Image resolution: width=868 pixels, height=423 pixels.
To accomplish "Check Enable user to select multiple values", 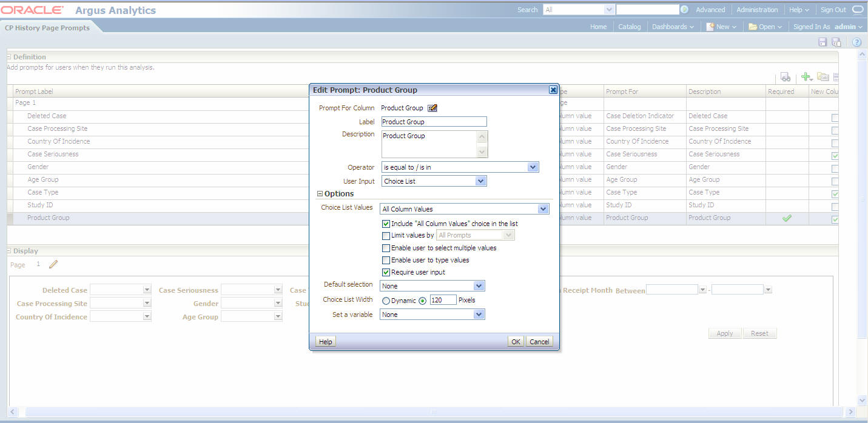I will 386,248.
